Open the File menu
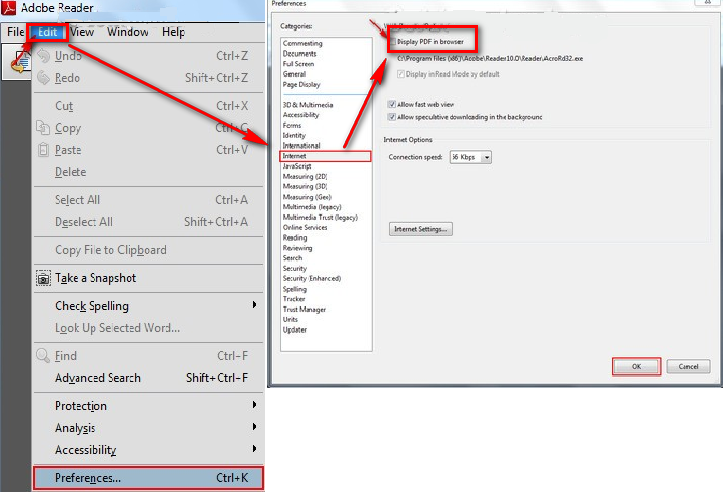This screenshot has height=492, width=725. pos(15,32)
